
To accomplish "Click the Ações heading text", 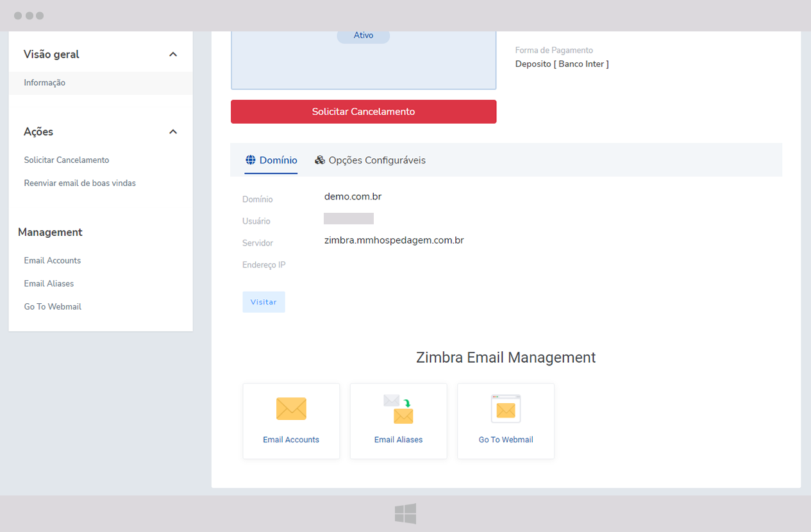I will pyautogui.click(x=38, y=131).
